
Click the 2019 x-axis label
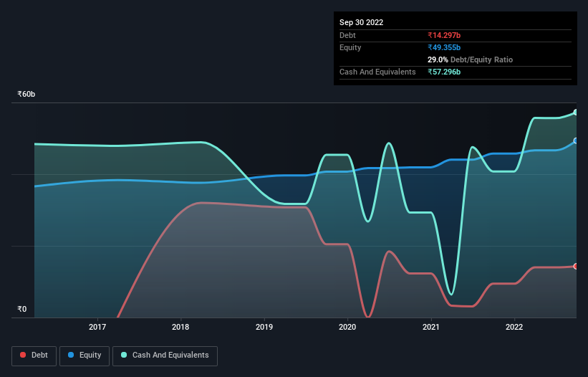coord(264,327)
